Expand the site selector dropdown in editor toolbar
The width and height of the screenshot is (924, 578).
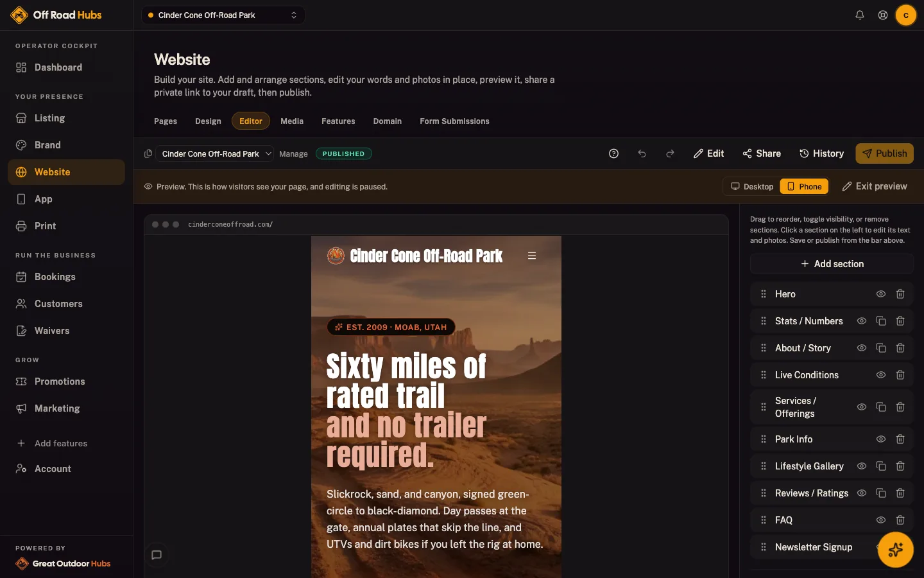(215, 153)
